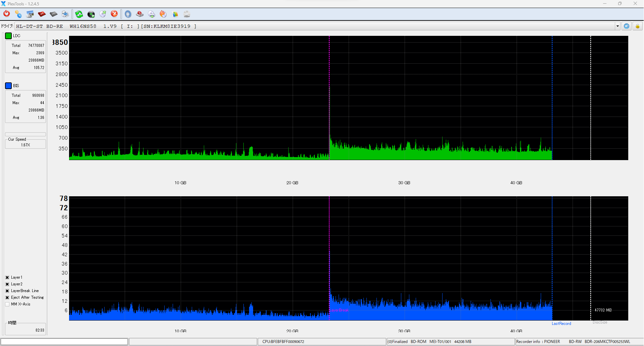Click the DiscSize marker label
Screen dimensions: 644x346
600,322
